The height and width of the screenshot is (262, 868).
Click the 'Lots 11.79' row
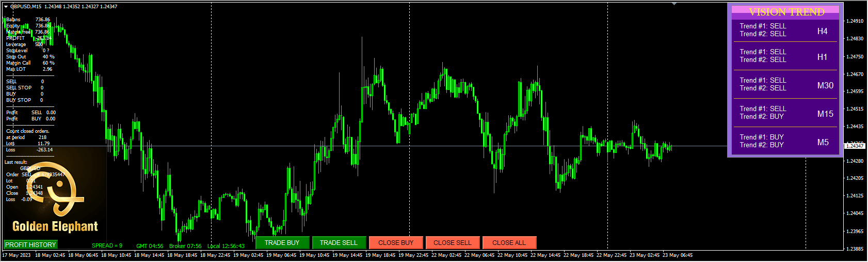tap(28, 144)
